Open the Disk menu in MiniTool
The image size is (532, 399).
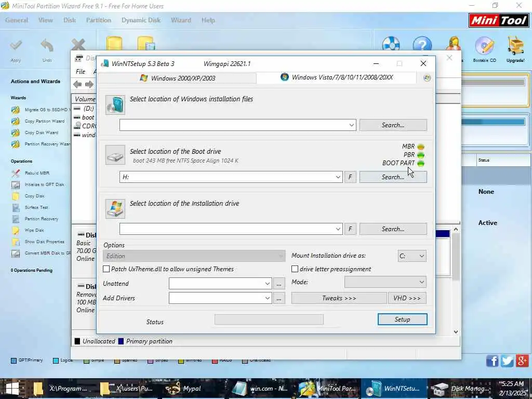pyautogui.click(x=70, y=20)
